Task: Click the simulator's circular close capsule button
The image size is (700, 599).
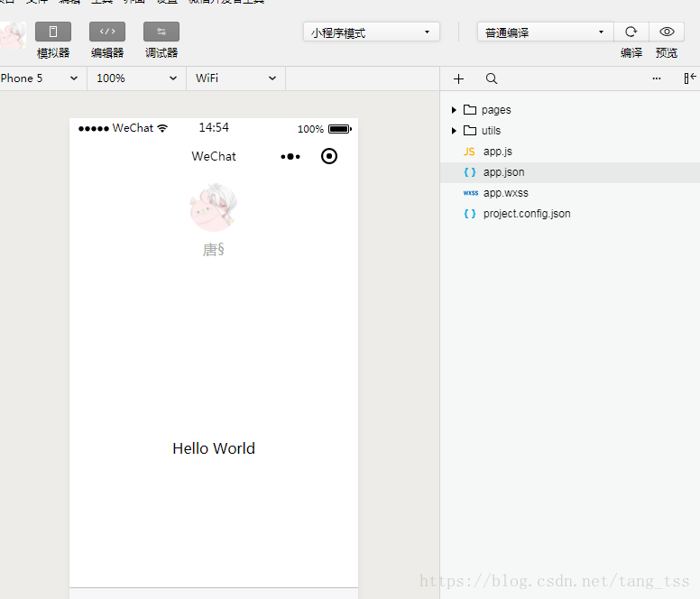Action: 329,156
